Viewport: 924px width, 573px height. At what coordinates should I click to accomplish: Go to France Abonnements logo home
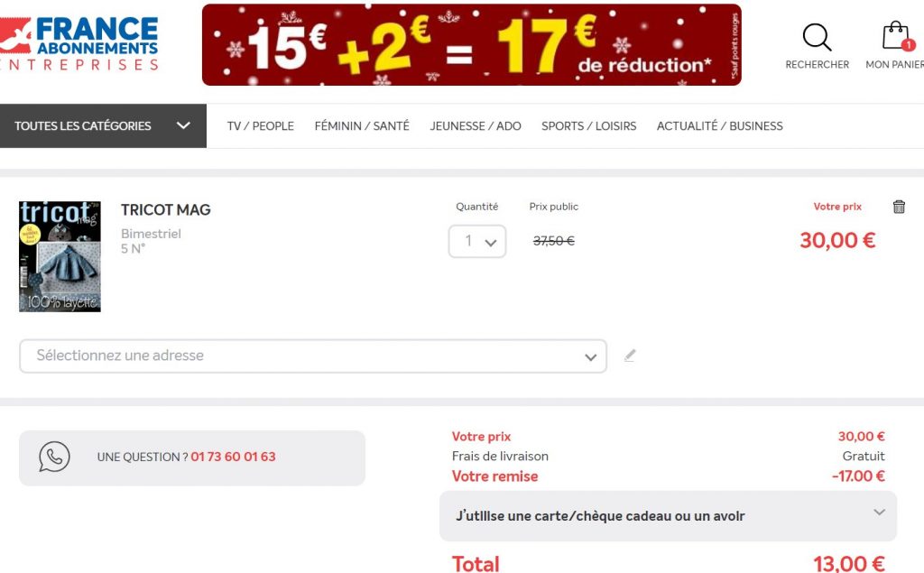click(x=79, y=43)
